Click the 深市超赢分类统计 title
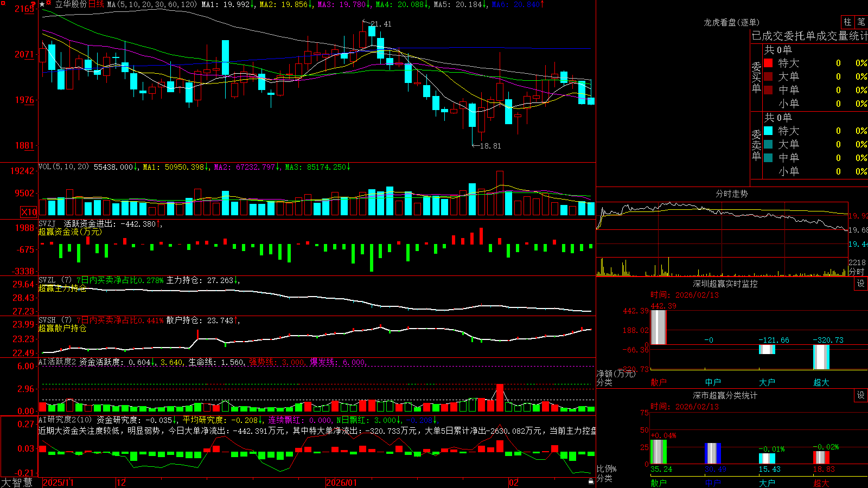This screenshot has height=488, width=868. point(725,395)
